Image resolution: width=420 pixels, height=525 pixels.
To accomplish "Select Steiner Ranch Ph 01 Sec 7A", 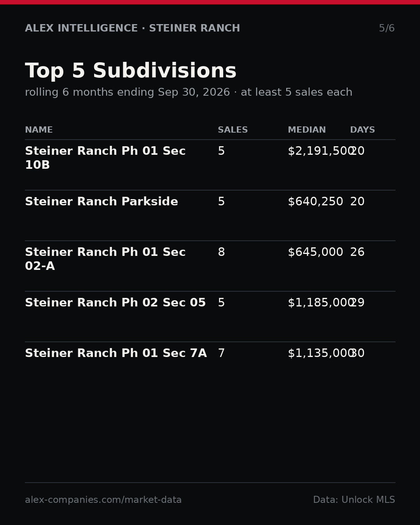I will coord(116,353).
